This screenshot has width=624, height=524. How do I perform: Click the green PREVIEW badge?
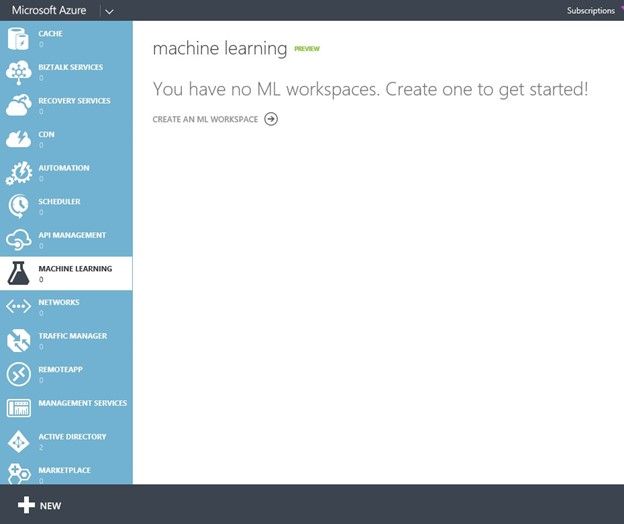pyautogui.click(x=307, y=49)
